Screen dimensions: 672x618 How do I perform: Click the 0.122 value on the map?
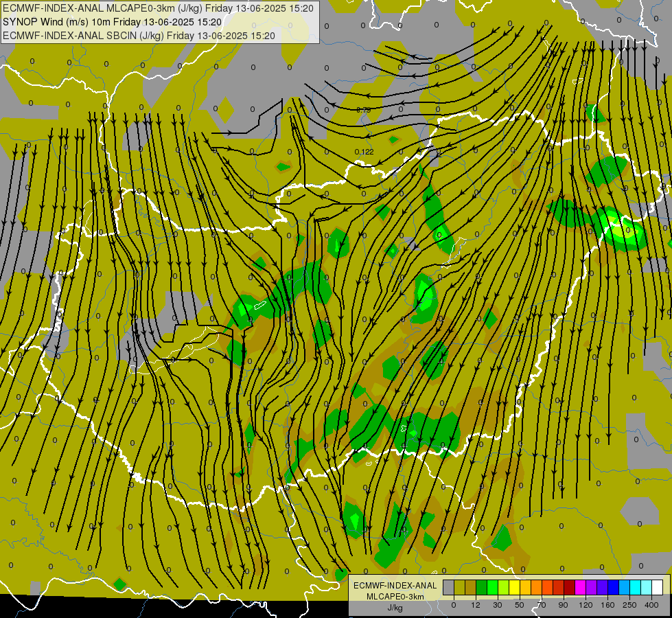point(364,152)
